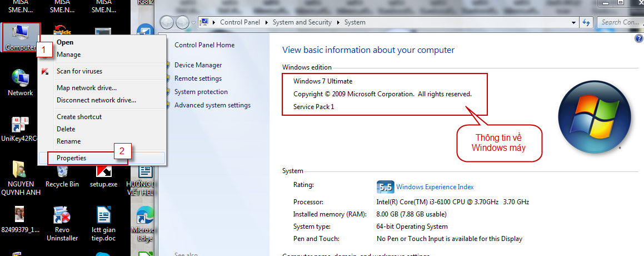Click the help question mark icon
Screen dimensions: 644x256
coord(638,39)
